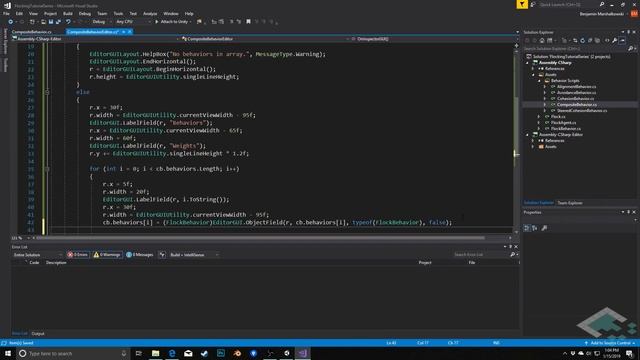Toggle the 0 Warnings filter
This screenshot has width=640, height=360.
point(107,255)
